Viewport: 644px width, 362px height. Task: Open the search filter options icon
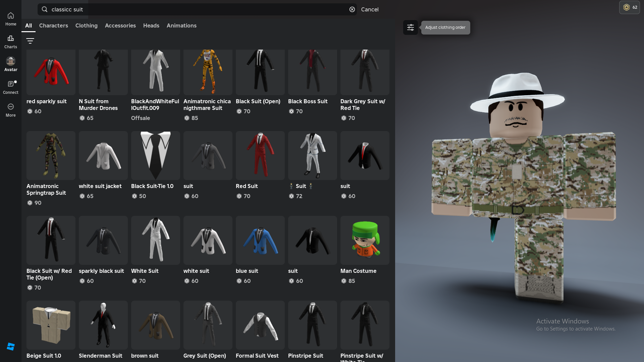coord(30,41)
